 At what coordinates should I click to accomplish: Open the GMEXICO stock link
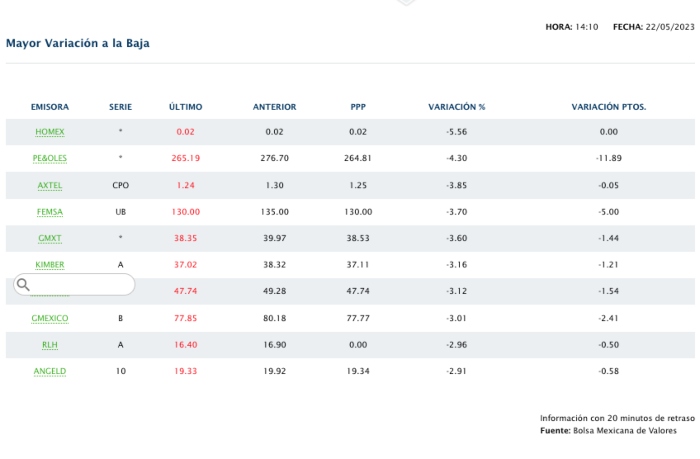point(50,318)
